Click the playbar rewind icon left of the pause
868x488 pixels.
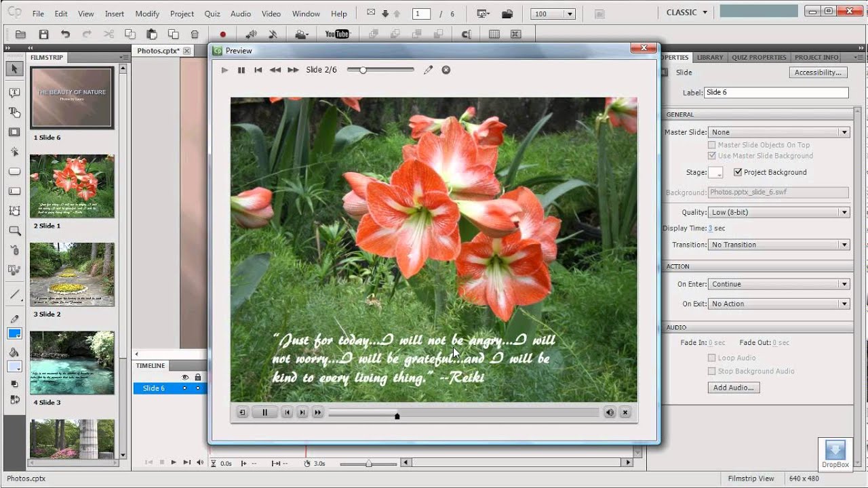click(242, 412)
